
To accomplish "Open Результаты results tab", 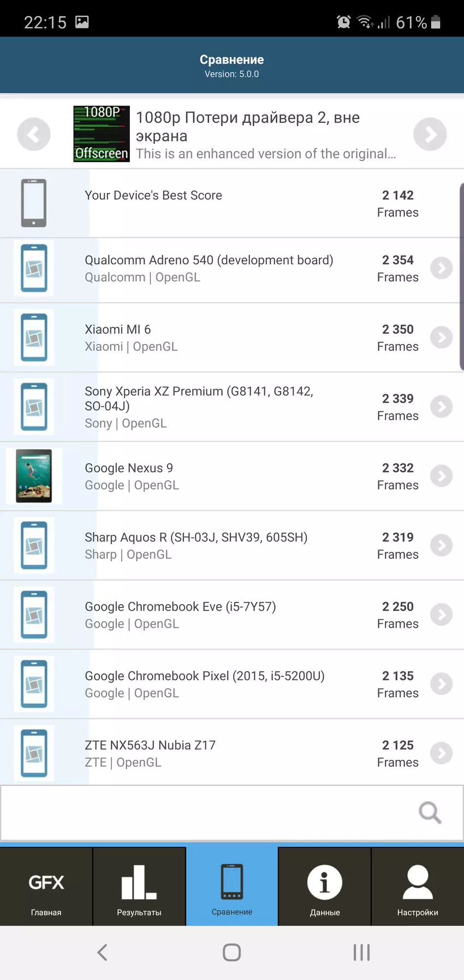I will (x=139, y=887).
